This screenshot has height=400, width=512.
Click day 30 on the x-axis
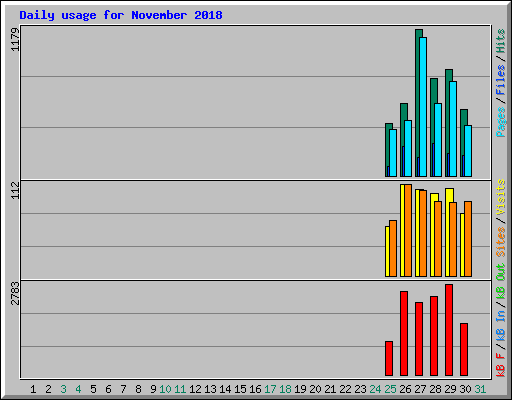pos(465,389)
